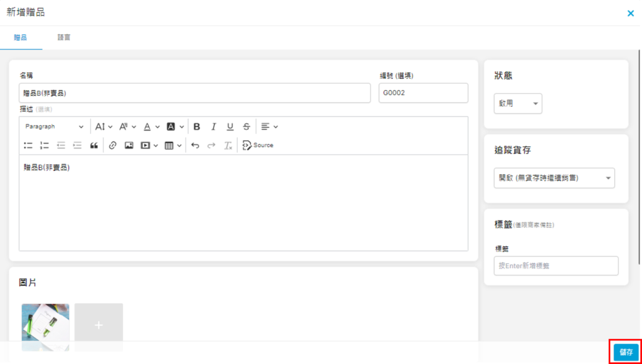
Task: Undo the last edit
Action: pyautogui.click(x=195, y=145)
